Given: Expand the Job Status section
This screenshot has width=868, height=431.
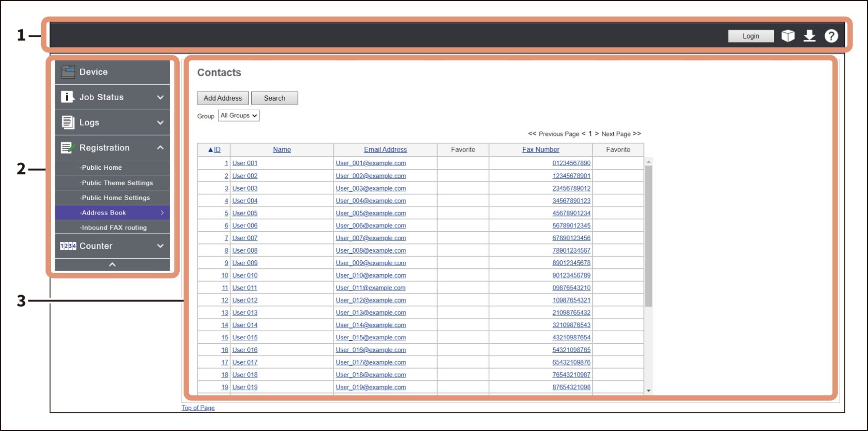Looking at the screenshot, I should [161, 97].
